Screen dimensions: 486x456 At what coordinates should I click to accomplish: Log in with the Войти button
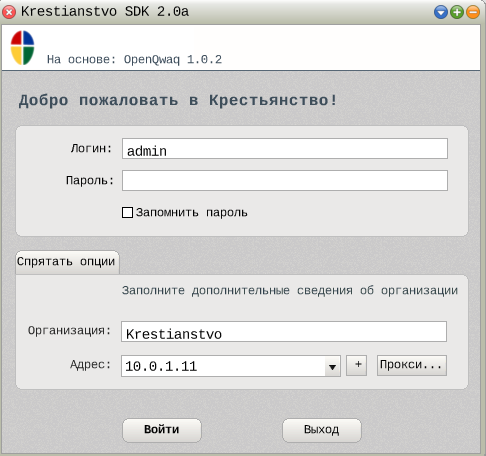click(162, 430)
